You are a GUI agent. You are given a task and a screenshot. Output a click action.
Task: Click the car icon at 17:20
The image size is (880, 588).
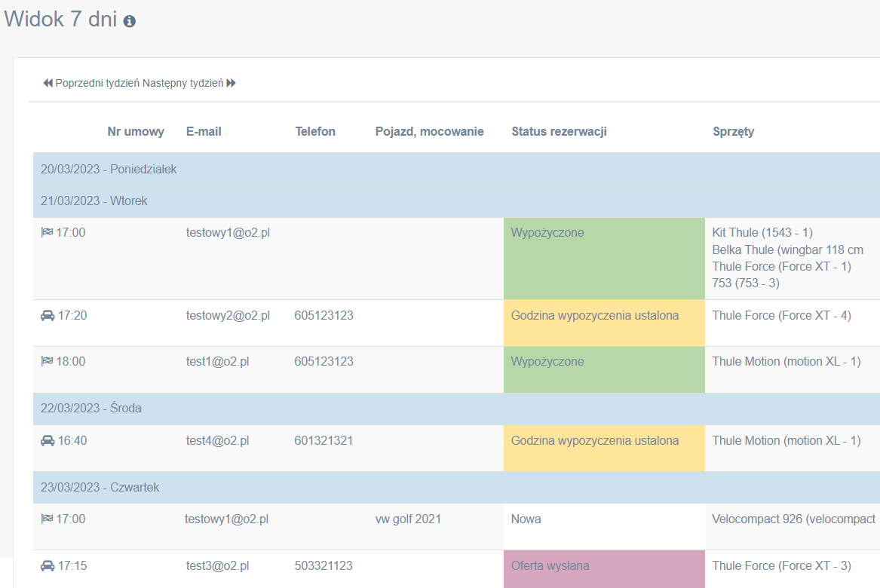point(47,316)
